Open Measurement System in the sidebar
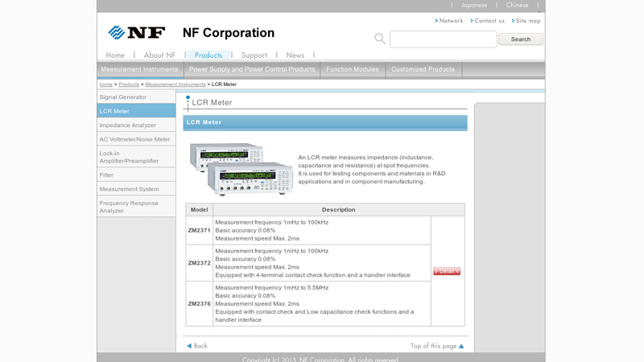The image size is (644, 362). coord(136,189)
